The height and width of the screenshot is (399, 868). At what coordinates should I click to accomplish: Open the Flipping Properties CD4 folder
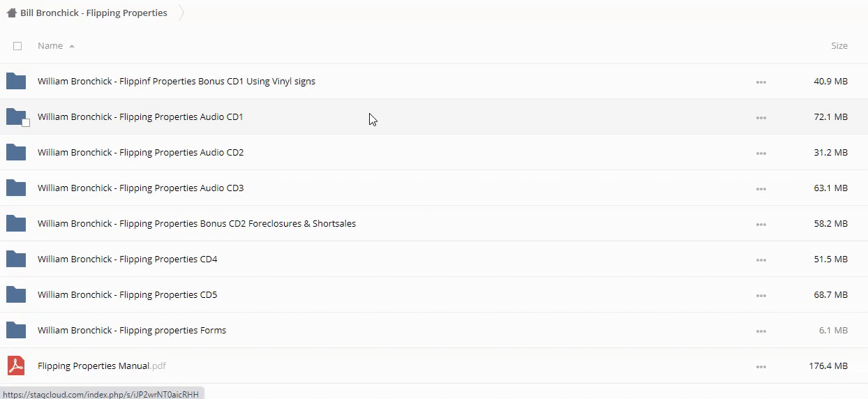click(127, 259)
